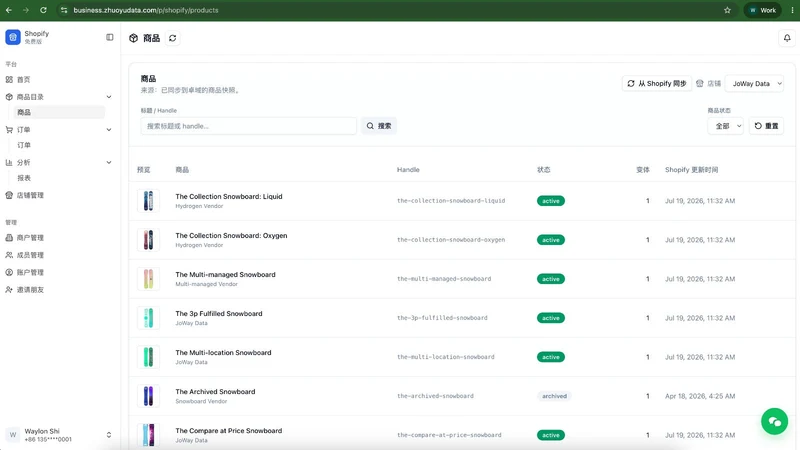Open the JoWay Data store dropdown
Screen dimensions: 800x450
coord(754,84)
